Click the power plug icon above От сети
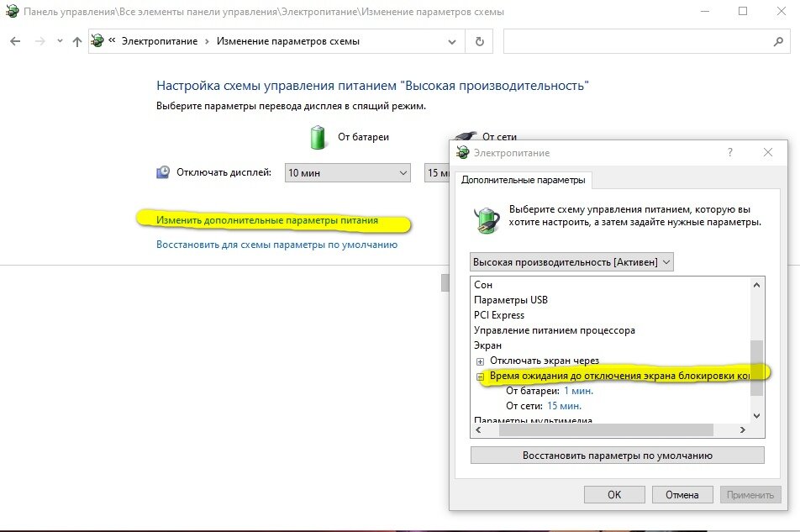800x532 pixels. (x=466, y=136)
